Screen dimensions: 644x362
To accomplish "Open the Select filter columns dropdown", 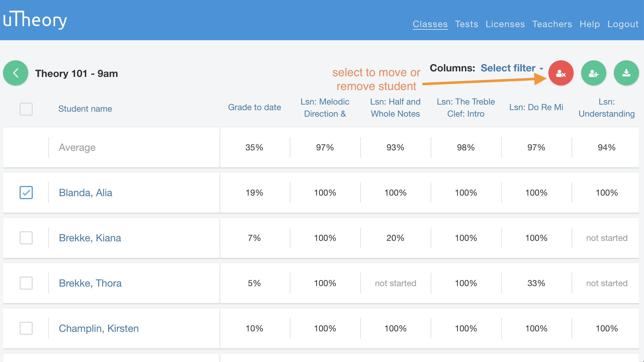I will click(x=512, y=68).
